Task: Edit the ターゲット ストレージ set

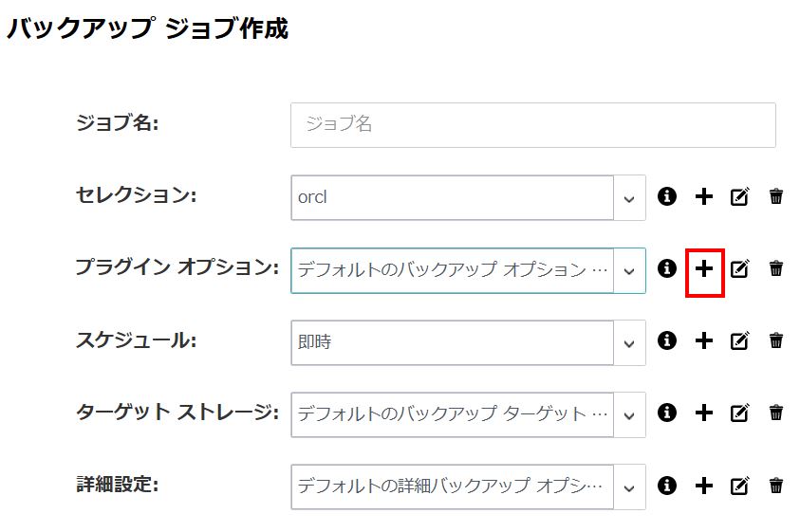Action: tap(740, 413)
